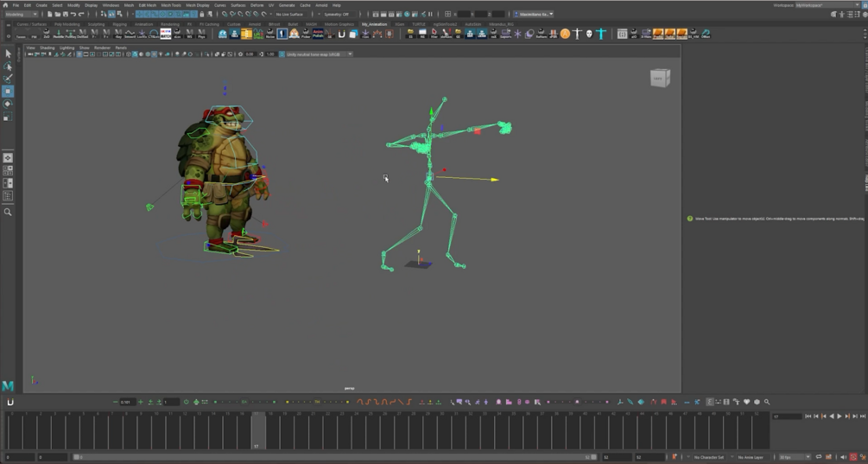The height and width of the screenshot is (464, 868).
Task: Open the 30 fps frame rate dropdown
Action: point(795,457)
